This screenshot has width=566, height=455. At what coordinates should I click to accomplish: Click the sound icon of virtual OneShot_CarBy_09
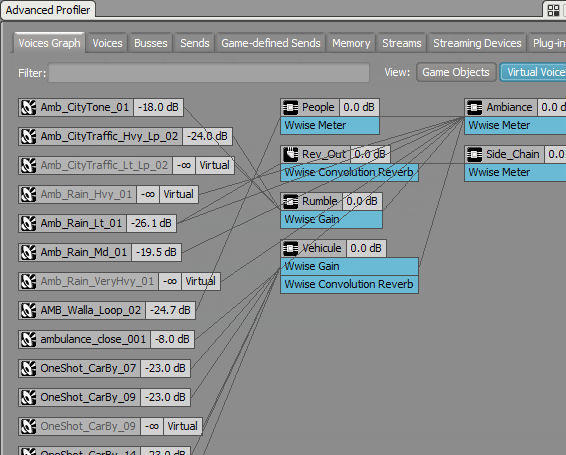(x=28, y=426)
